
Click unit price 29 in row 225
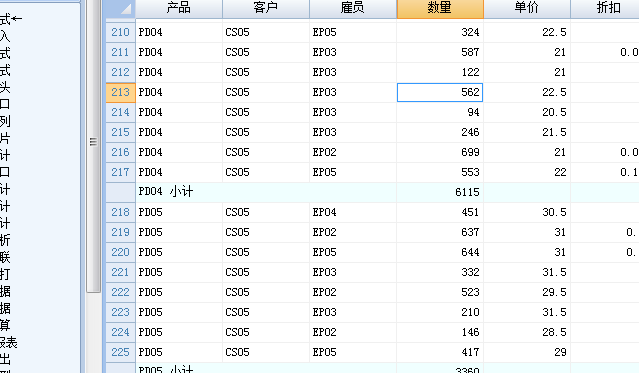click(x=527, y=352)
